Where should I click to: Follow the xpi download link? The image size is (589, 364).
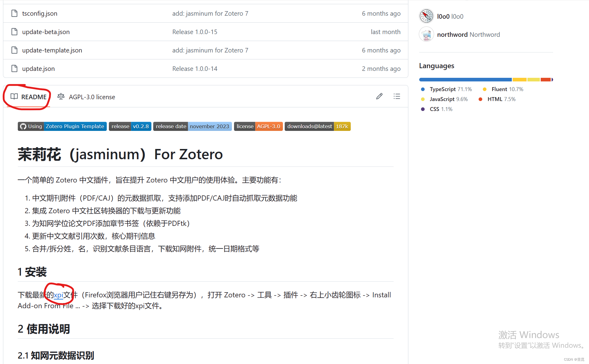58,295
